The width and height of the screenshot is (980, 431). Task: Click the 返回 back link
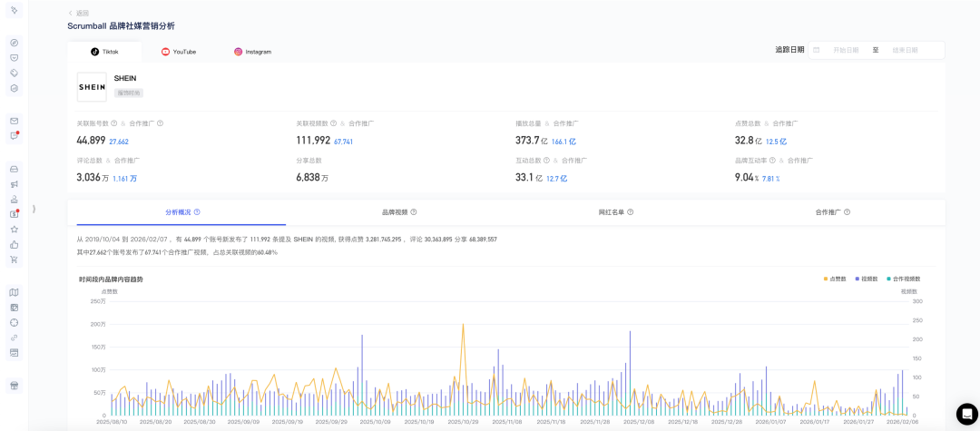[78, 13]
